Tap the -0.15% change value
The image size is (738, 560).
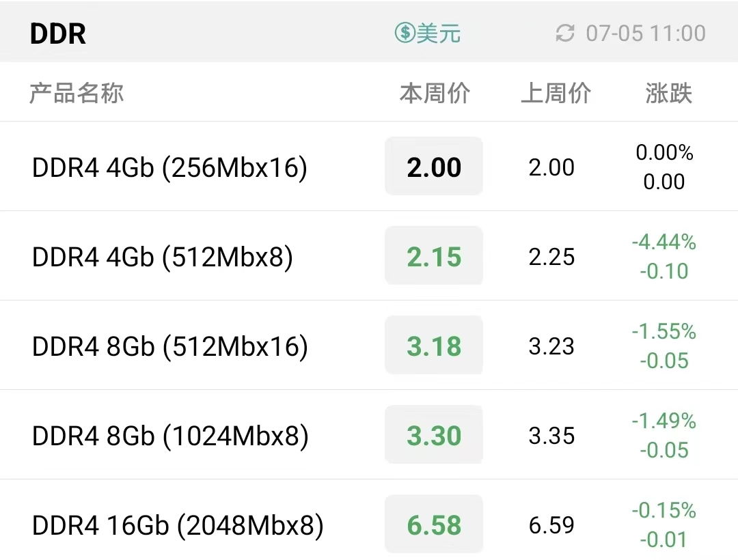(x=664, y=509)
